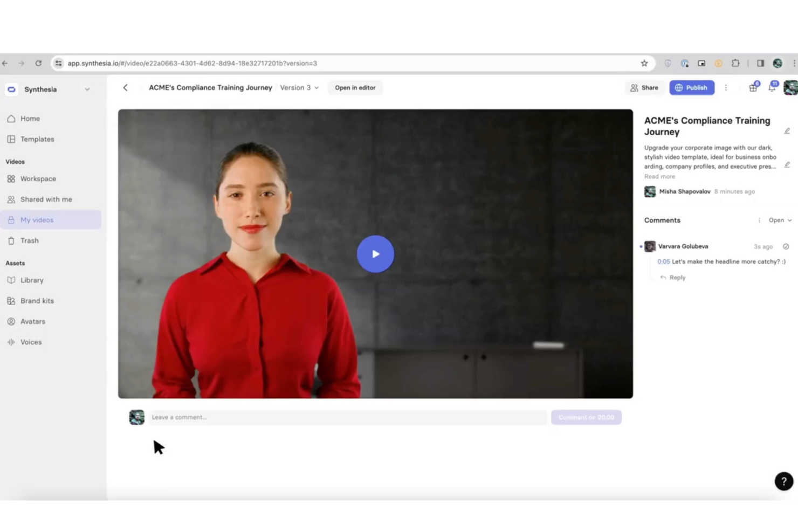Click the Publish button
The width and height of the screenshot is (798, 532).
(692, 88)
